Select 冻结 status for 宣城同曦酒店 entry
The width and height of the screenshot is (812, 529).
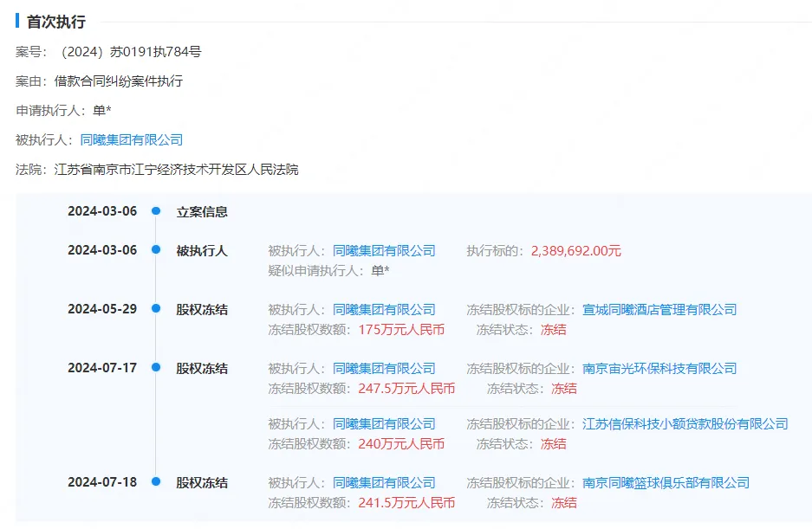554,330
